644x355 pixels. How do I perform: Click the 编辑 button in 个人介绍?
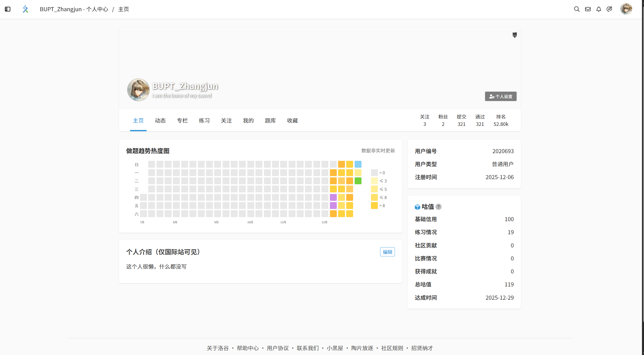[387, 252]
